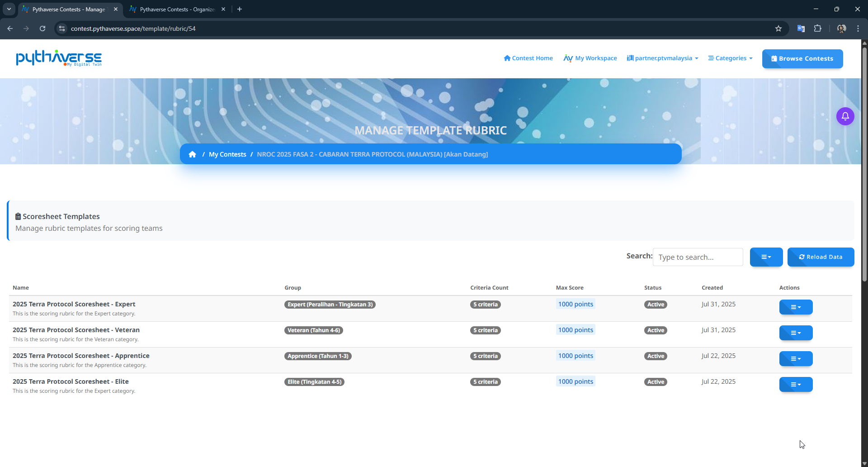Click 1000 points in Veteran row
The width and height of the screenshot is (868, 467).
[x=576, y=330]
